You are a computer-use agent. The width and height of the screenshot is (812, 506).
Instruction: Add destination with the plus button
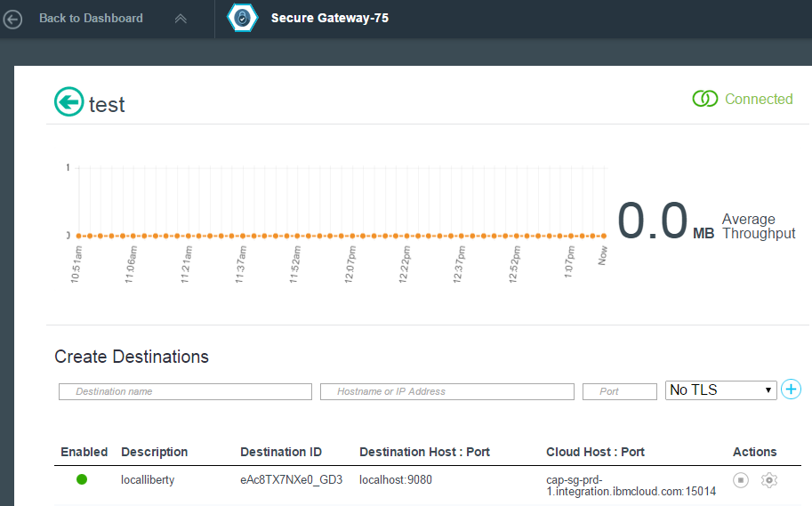coord(791,389)
